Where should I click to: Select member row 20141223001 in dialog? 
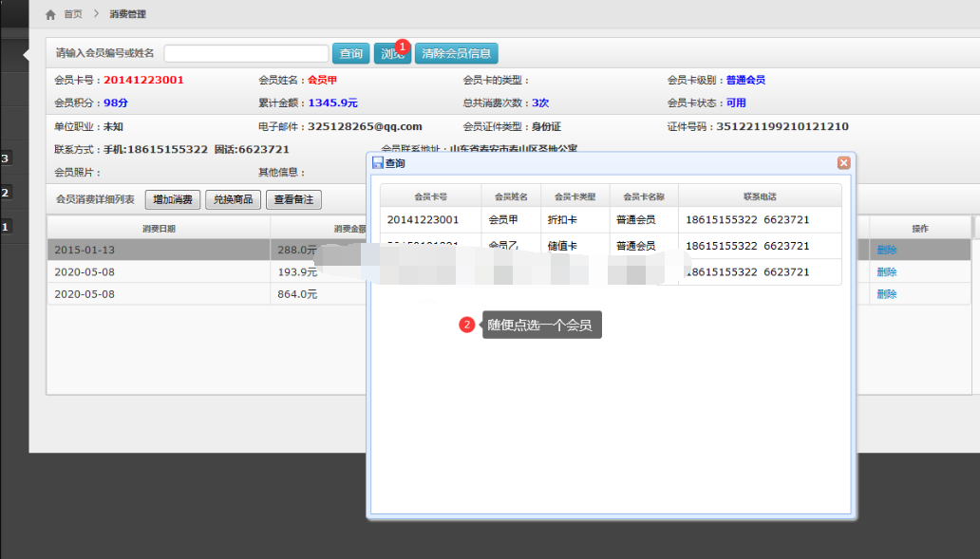611,220
